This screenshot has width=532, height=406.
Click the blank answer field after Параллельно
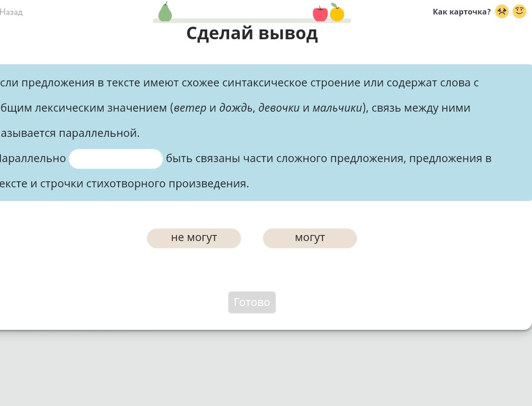click(116, 159)
